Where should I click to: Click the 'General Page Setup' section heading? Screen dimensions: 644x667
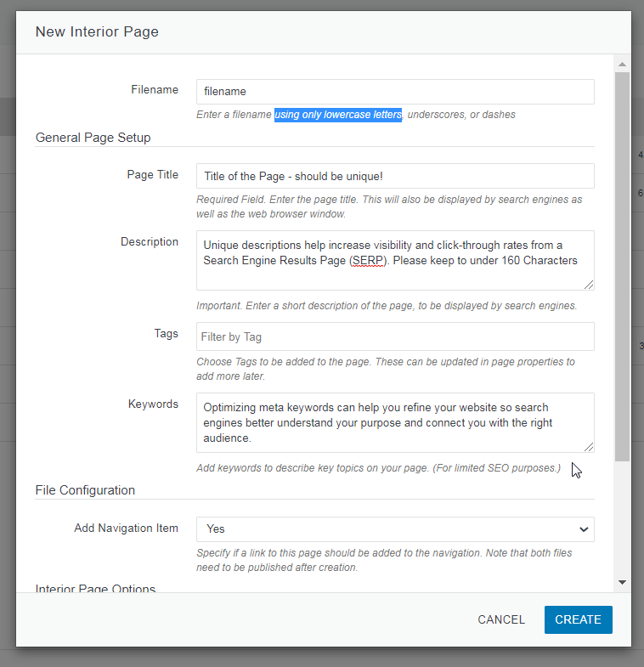tap(93, 138)
